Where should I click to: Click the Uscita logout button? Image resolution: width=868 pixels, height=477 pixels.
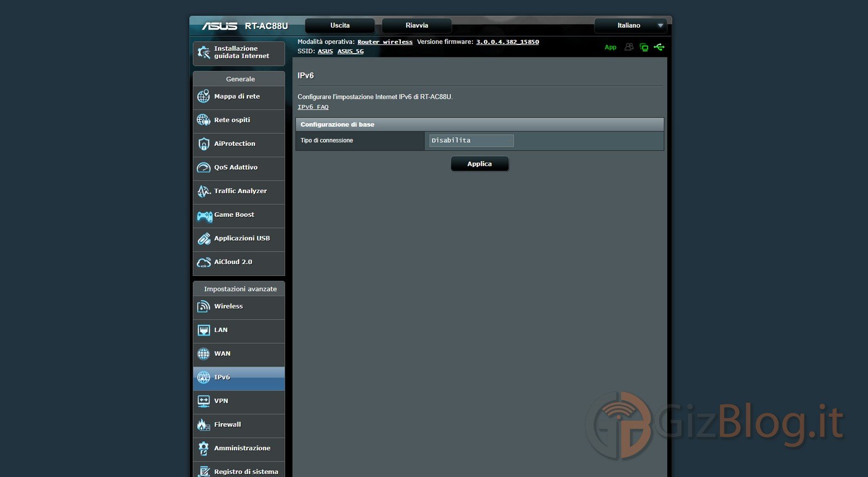340,25
